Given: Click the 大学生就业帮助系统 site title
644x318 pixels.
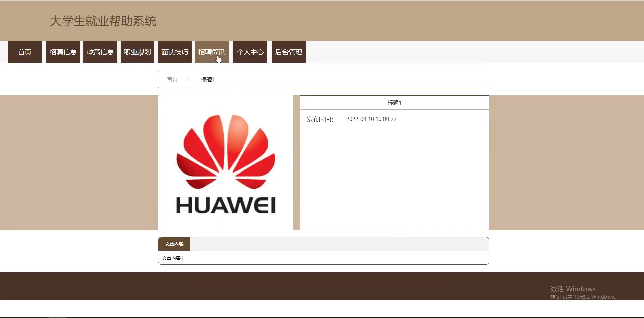Looking at the screenshot, I should point(103,21).
